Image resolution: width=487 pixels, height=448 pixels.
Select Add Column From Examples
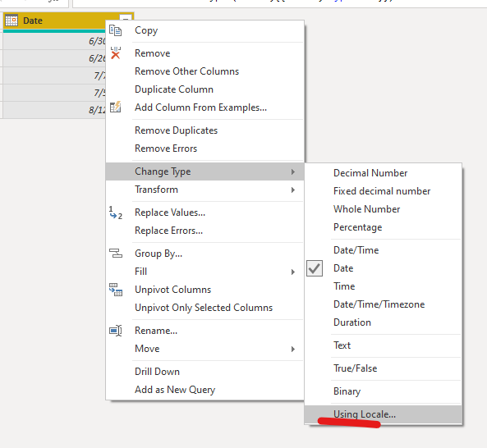tap(204, 107)
